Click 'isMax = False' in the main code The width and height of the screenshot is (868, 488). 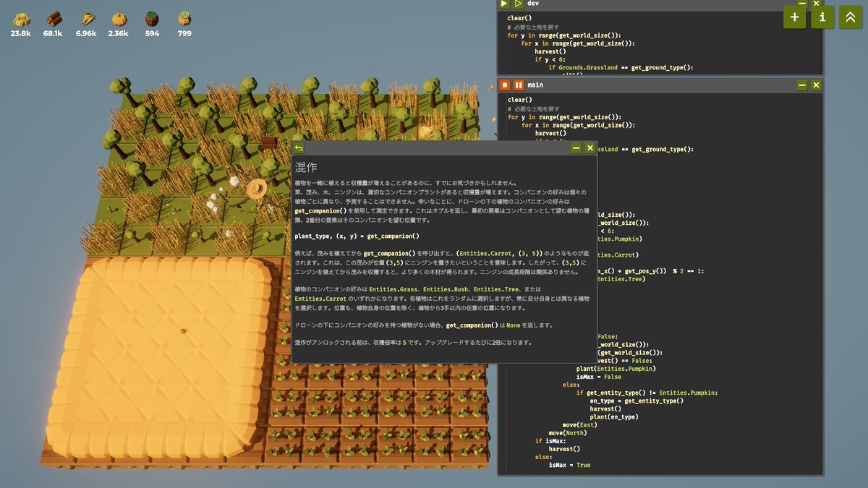tap(599, 377)
